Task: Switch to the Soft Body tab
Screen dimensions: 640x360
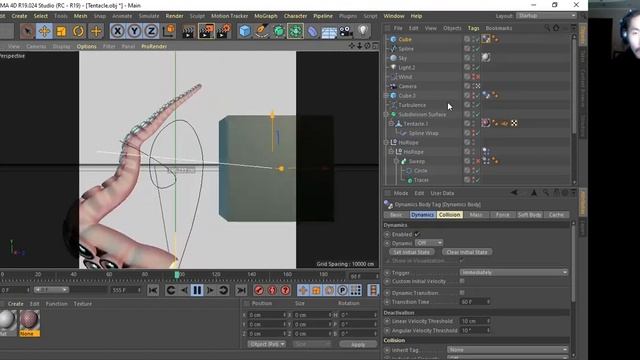Action: click(529, 215)
